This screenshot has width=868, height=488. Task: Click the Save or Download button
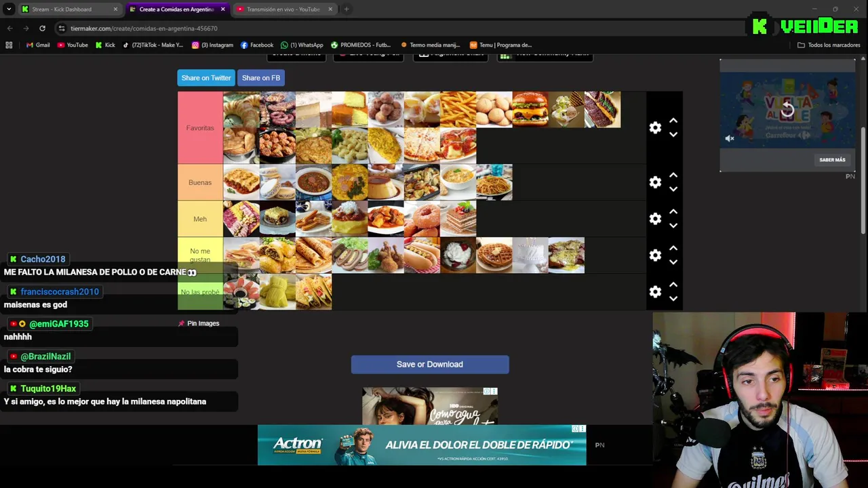(430, 365)
